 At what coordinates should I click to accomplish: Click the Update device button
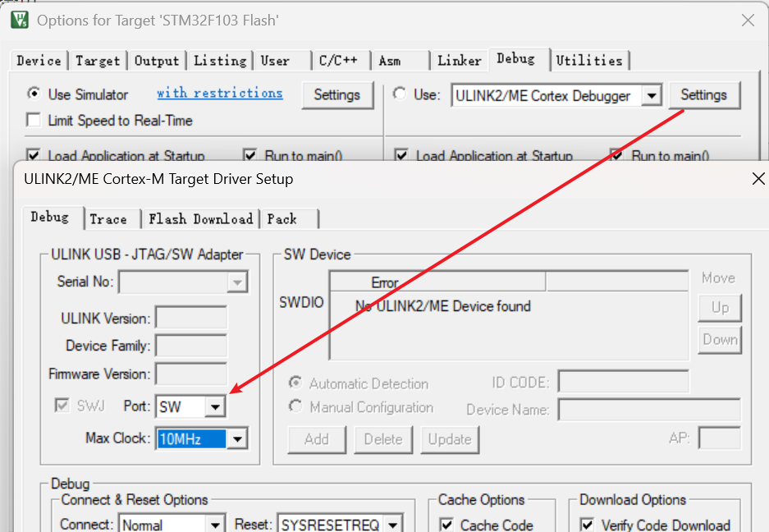click(450, 438)
